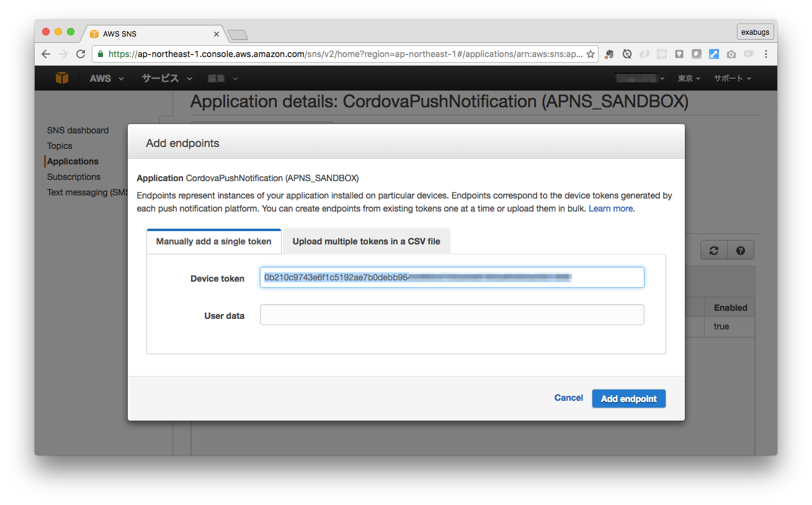
Task: Click the grey swirl extension icon
Action: (645, 54)
